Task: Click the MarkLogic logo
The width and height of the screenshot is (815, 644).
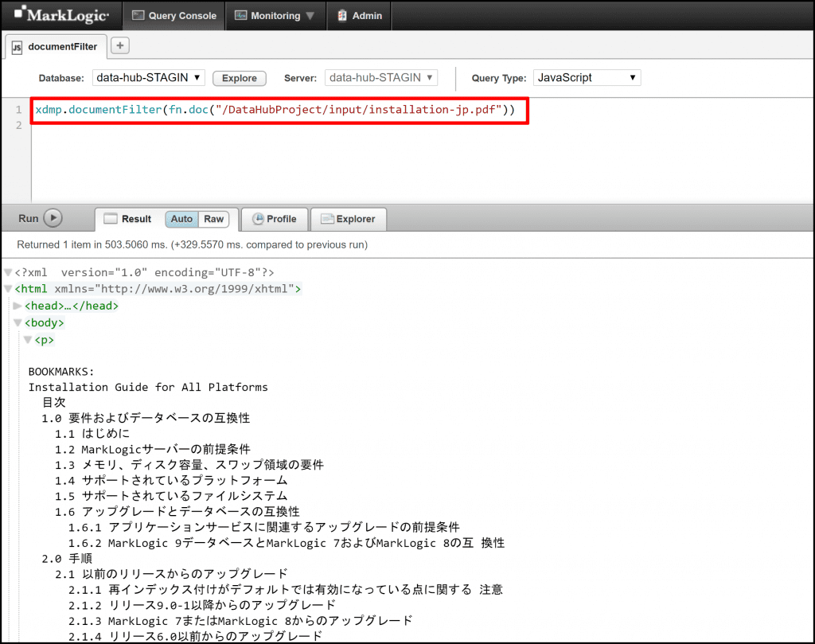Action: pos(61,14)
